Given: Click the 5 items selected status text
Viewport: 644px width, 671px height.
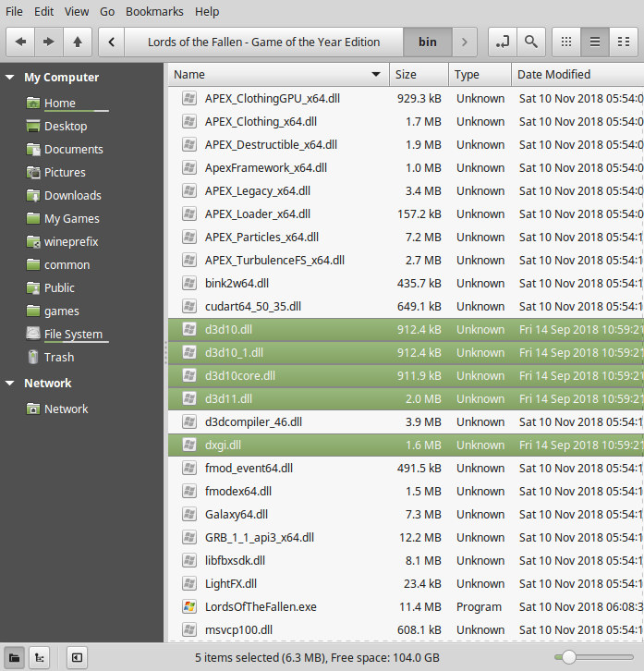Looking at the screenshot, I should point(317,658).
